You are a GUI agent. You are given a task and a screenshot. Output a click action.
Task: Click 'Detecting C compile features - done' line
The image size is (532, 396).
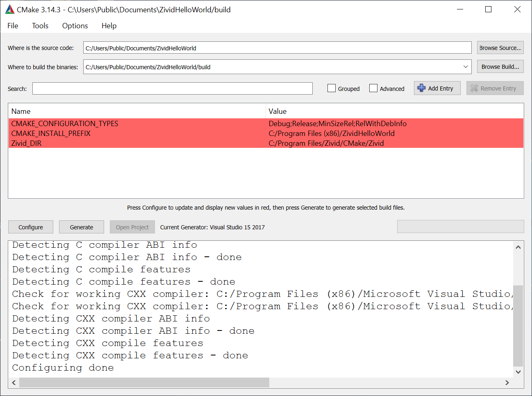[x=124, y=282]
